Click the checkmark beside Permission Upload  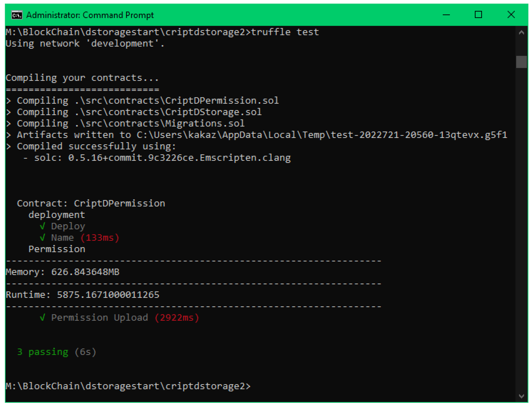(42, 317)
